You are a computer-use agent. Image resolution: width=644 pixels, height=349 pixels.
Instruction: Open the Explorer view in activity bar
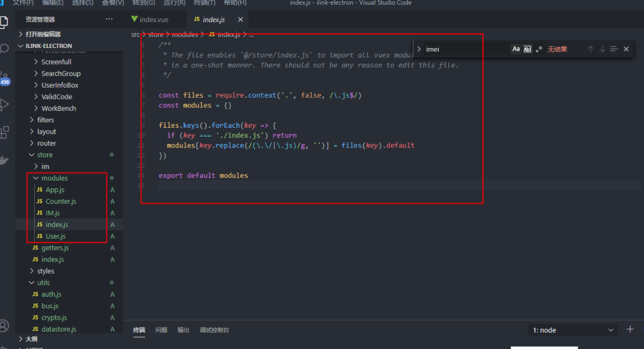[x=4, y=22]
